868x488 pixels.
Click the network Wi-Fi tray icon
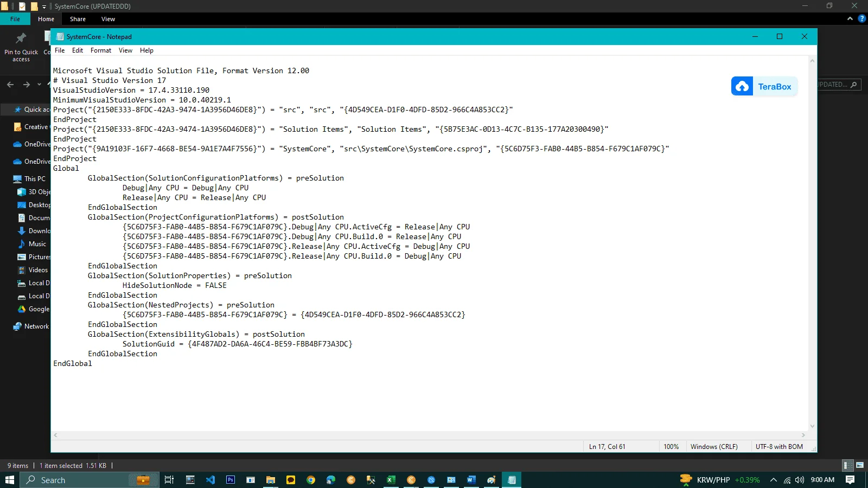coord(787,480)
